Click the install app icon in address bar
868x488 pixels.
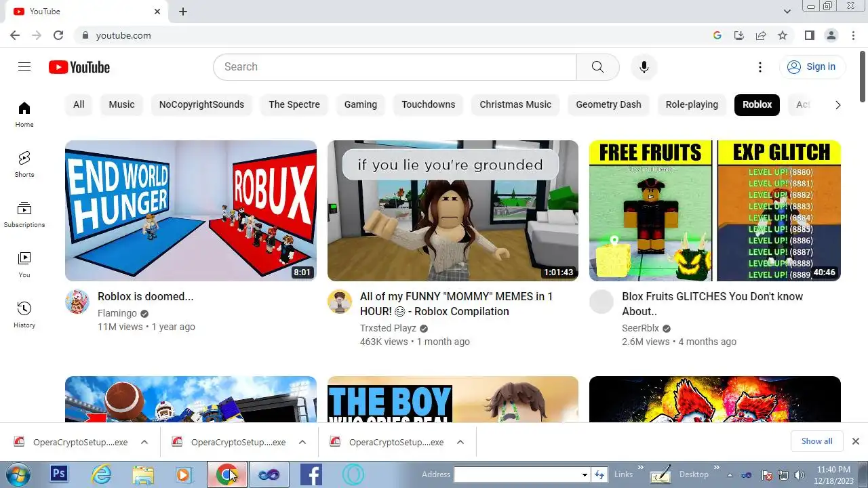tap(739, 35)
